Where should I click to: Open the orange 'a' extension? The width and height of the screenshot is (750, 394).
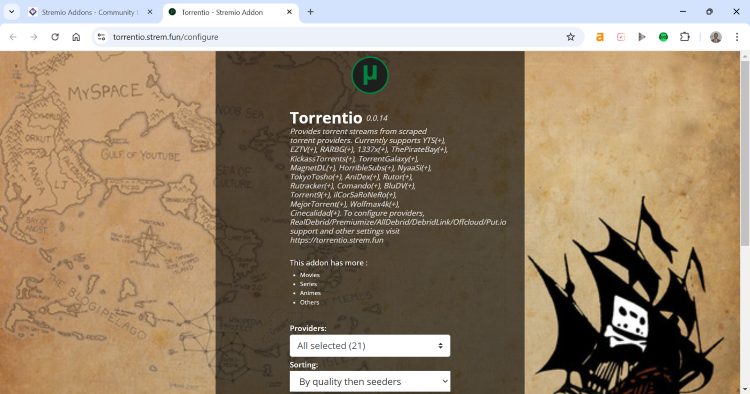tap(599, 37)
